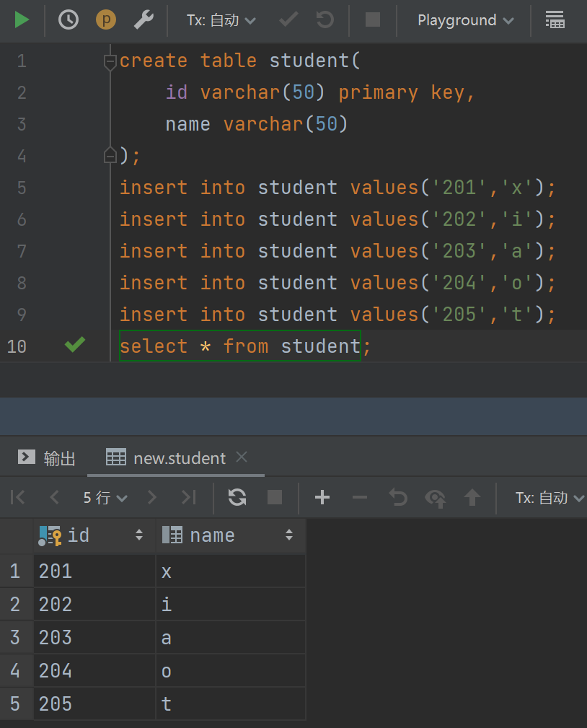587x728 pixels.
Task: Click the green checkmark in line 10 gutter
Action: pos(75,344)
